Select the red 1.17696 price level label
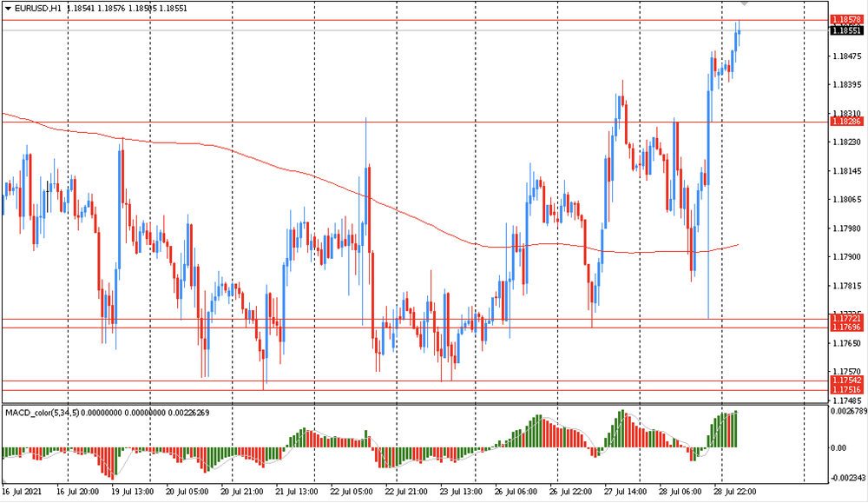 coord(846,328)
